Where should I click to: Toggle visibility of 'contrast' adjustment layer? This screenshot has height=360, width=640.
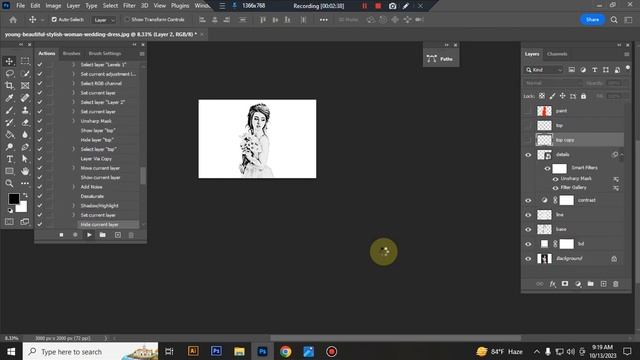pyautogui.click(x=528, y=200)
